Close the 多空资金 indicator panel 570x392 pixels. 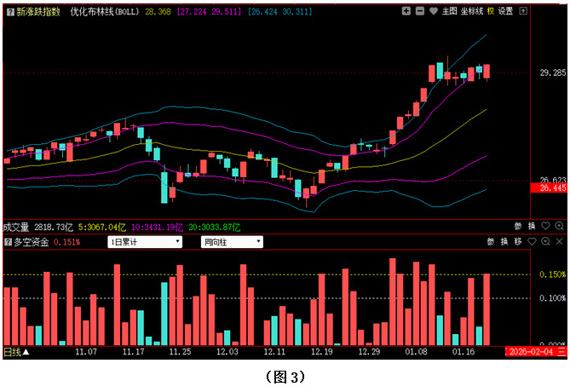[559, 242]
